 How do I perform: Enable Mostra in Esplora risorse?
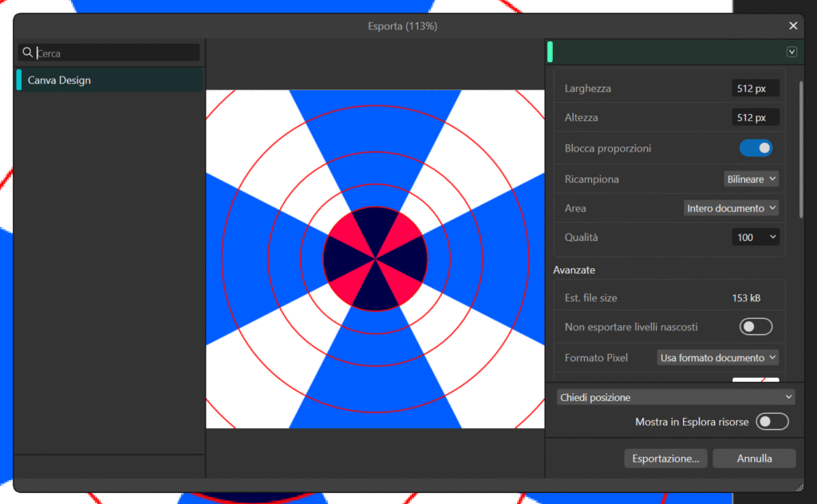(x=771, y=422)
